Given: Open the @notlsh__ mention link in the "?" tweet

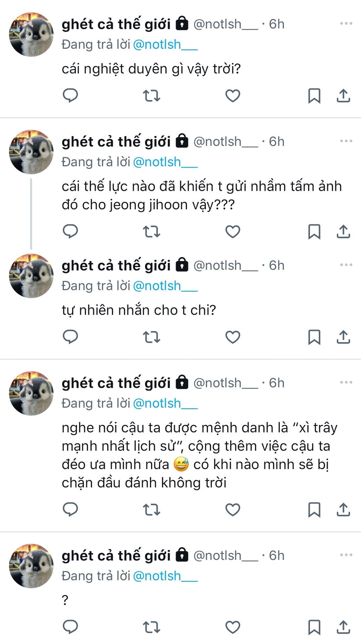Looking at the screenshot, I should pyautogui.click(x=165, y=576).
